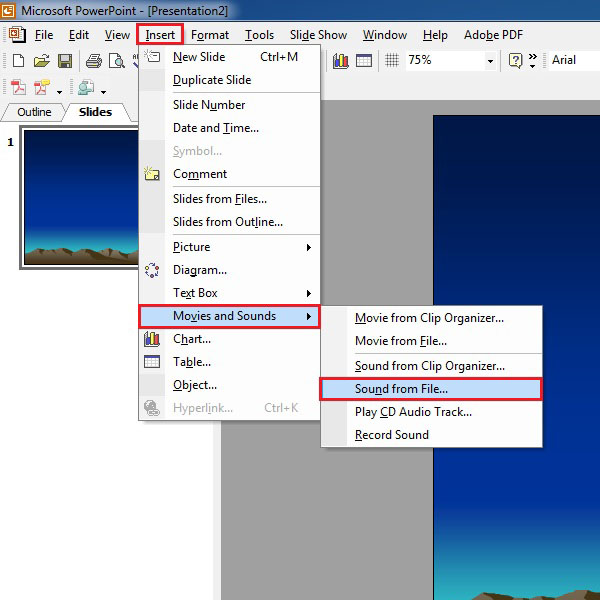Click the Insert Chart toolbar icon
600x600 pixels.
pos(341,60)
